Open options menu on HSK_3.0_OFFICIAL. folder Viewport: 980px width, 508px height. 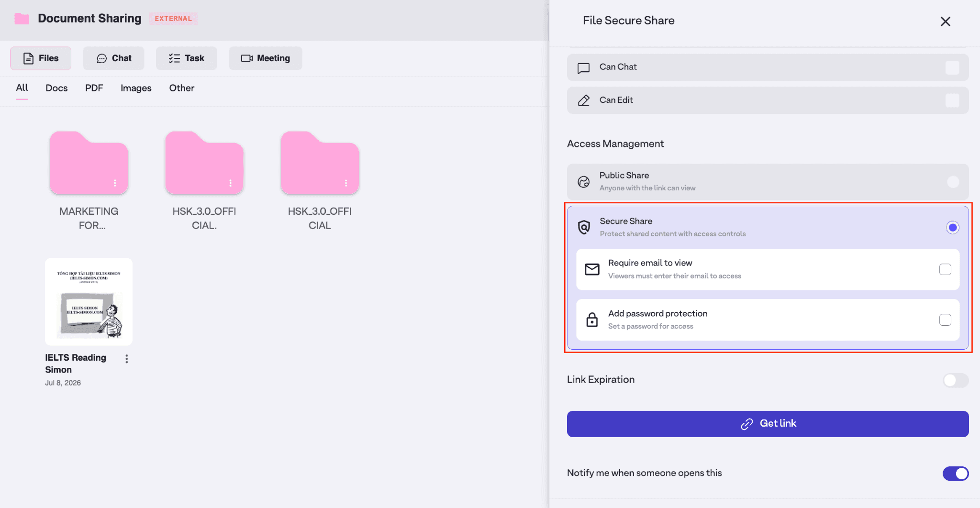click(230, 183)
